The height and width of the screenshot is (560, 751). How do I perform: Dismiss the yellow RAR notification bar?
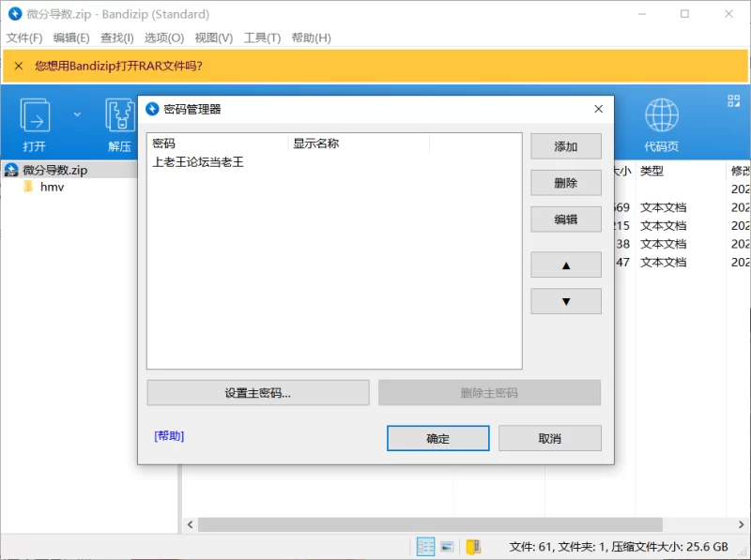tap(19, 66)
